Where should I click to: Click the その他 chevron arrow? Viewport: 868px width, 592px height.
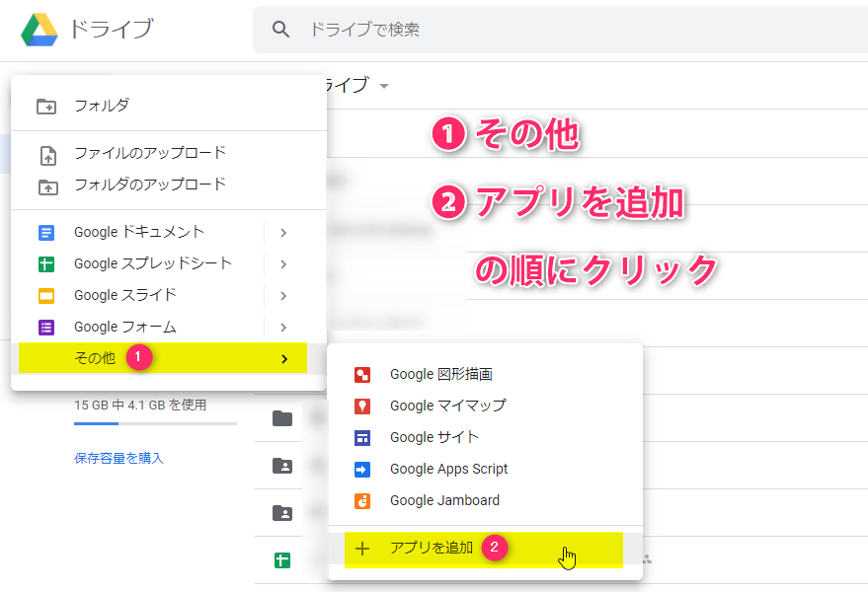tap(284, 359)
